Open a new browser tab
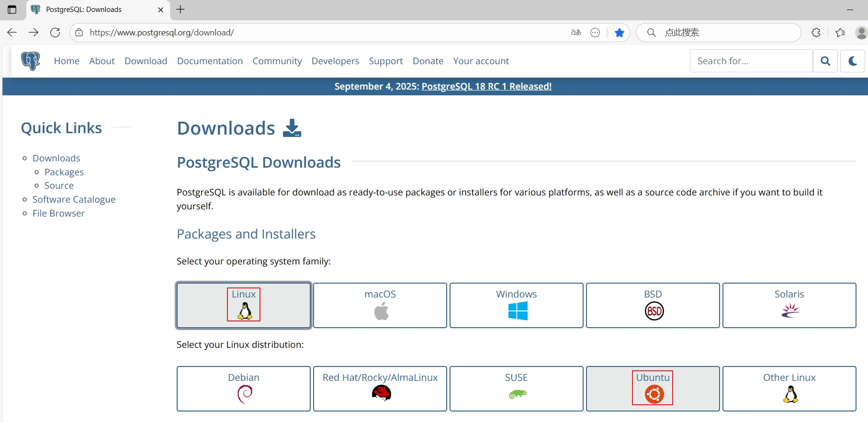The image size is (868, 423). click(180, 10)
